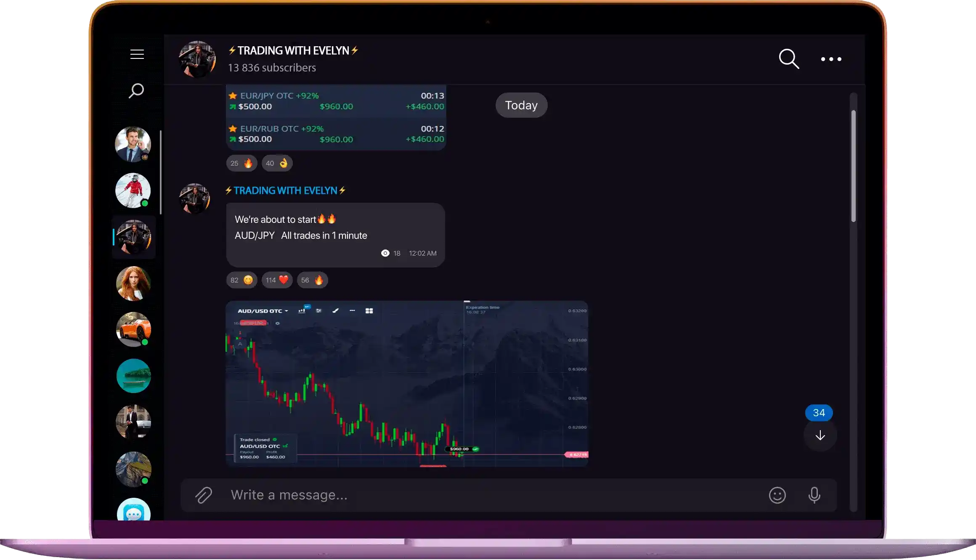Toggle the 40 OK hand reaction
The image size is (976, 560).
click(x=277, y=163)
